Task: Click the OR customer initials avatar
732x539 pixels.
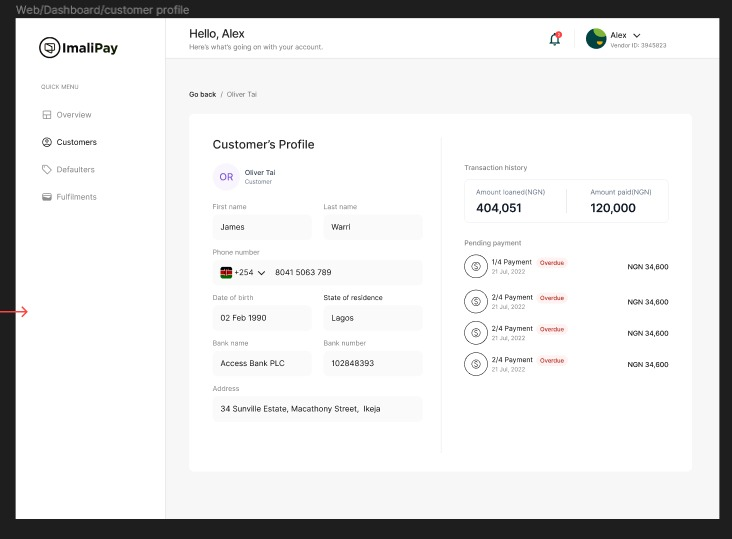Action: (x=226, y=177)
